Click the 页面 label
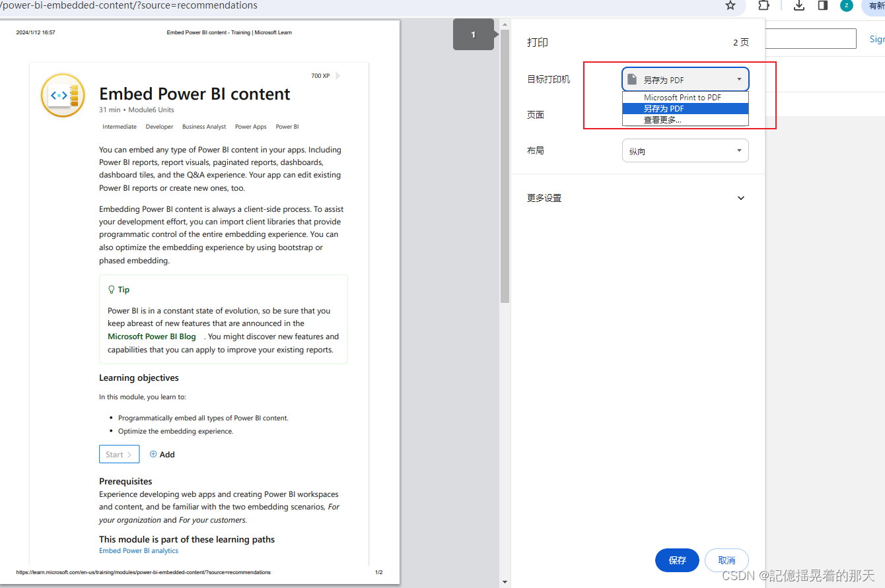 (536, 115)
